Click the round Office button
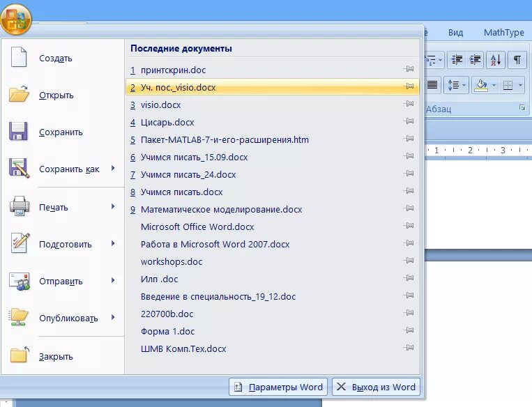The width and height of the screenshot is (532, 407). click(x=16, y=19)
